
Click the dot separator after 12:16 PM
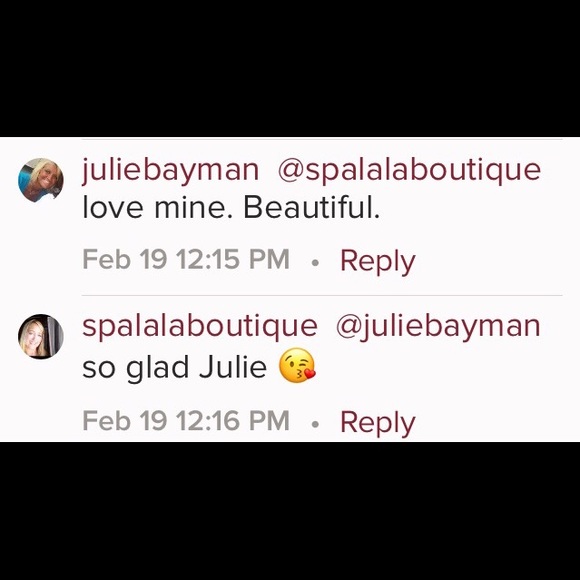point(315,424)
